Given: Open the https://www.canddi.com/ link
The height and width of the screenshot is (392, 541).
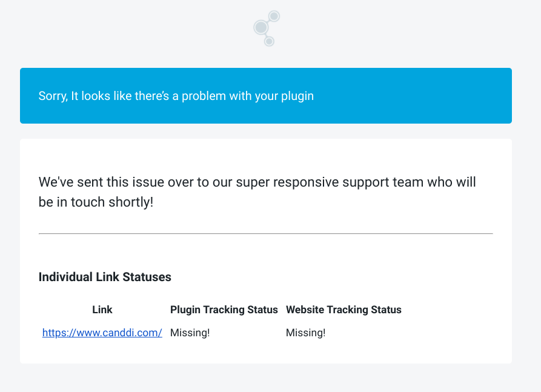Looking at the screenshot, I should [102, 333].
